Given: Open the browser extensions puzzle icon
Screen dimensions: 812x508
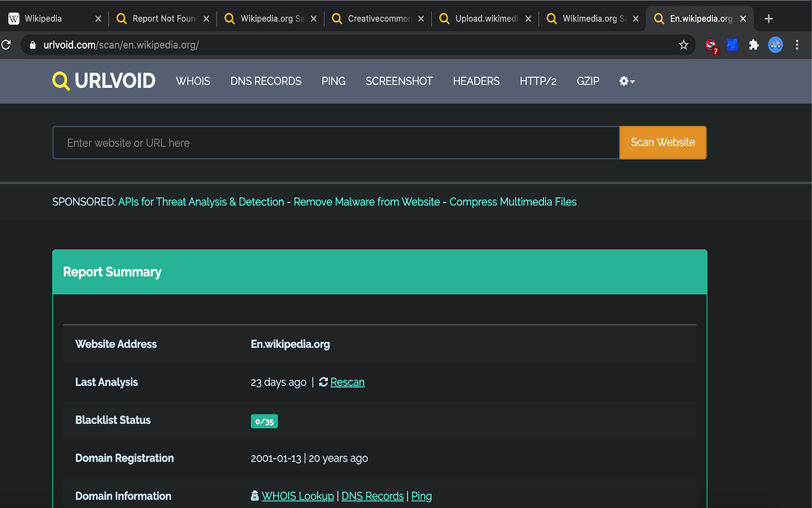Looking at the screenshot, I should click(754, 45).
